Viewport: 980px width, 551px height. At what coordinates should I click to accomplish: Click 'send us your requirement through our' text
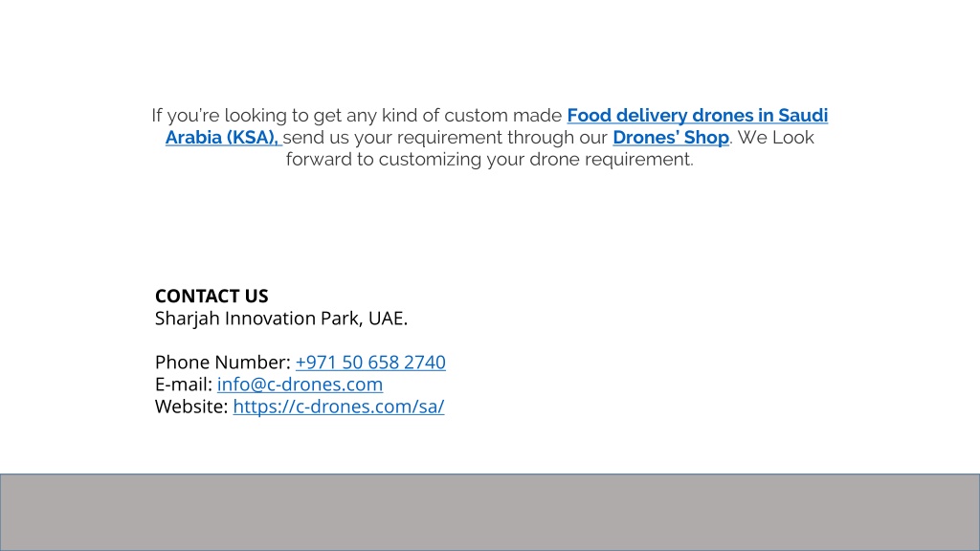click(x=446, y=138)
